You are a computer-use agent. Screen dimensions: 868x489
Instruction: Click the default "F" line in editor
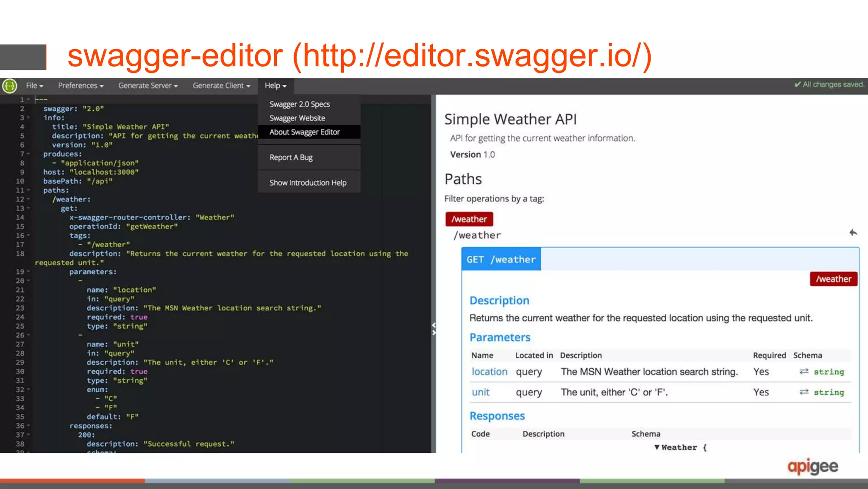[112, 417]
